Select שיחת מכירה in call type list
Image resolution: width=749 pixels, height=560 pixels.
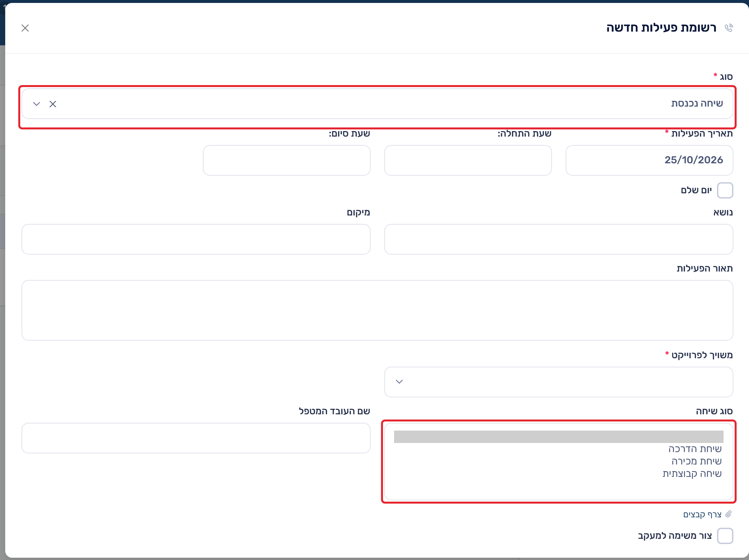(x=696, y=461)
